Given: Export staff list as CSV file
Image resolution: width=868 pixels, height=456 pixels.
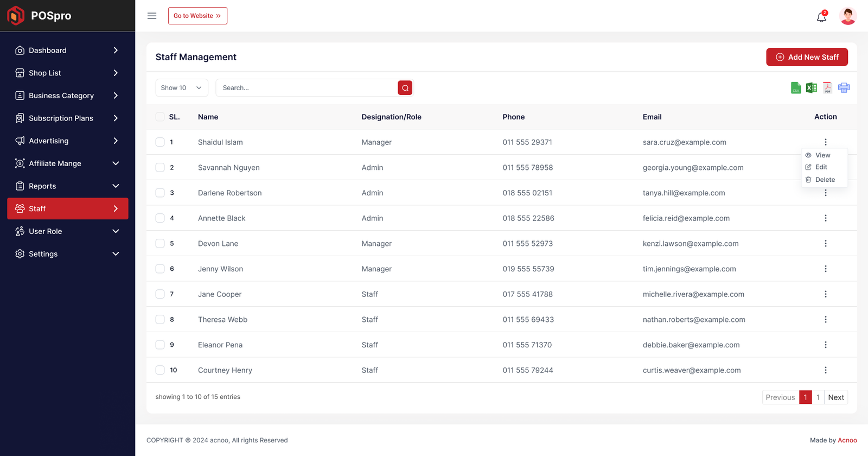Looking at the screenshot, I should pos(795,88).
